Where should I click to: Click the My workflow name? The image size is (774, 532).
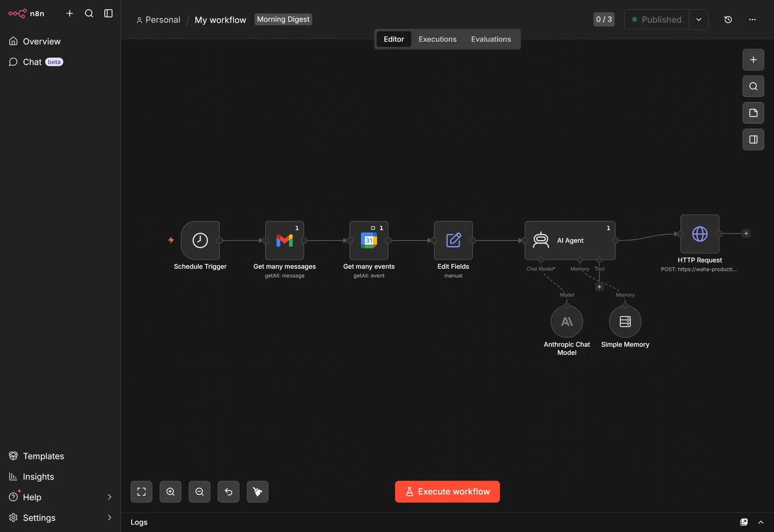[220, 20]
